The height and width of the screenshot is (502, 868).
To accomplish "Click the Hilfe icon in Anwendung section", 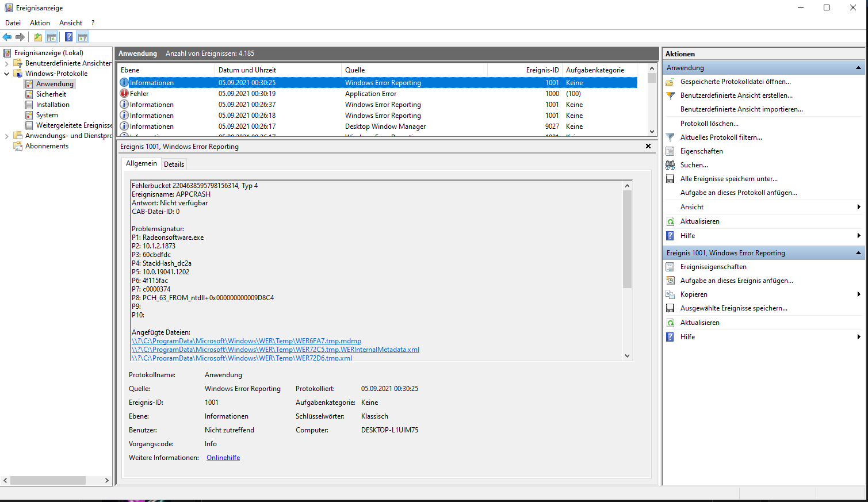I will (670, 236).
